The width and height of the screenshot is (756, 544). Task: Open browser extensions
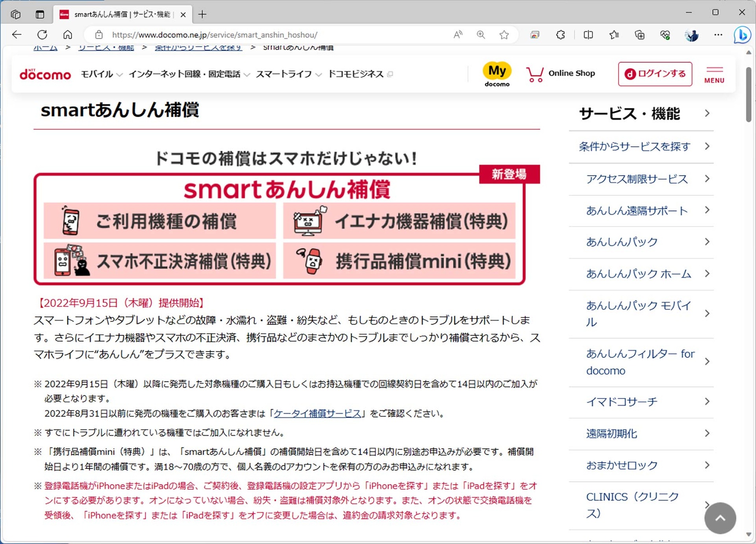pos(560,35)
